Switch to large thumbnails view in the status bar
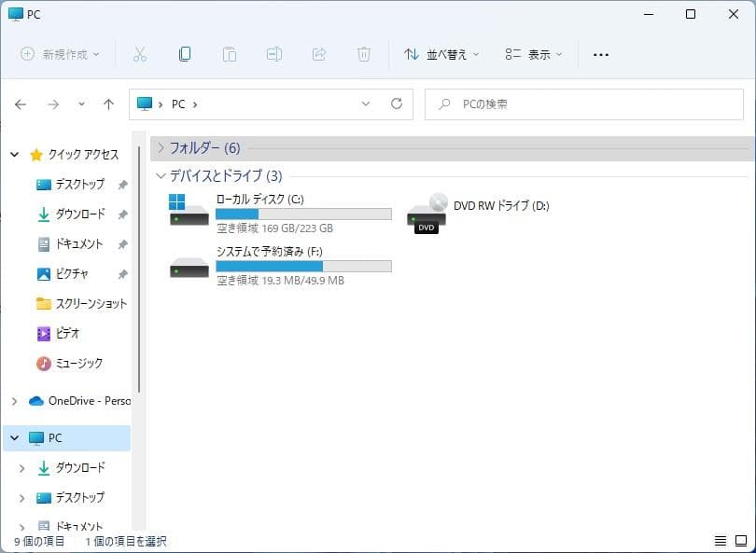 [x=741, y=541]
